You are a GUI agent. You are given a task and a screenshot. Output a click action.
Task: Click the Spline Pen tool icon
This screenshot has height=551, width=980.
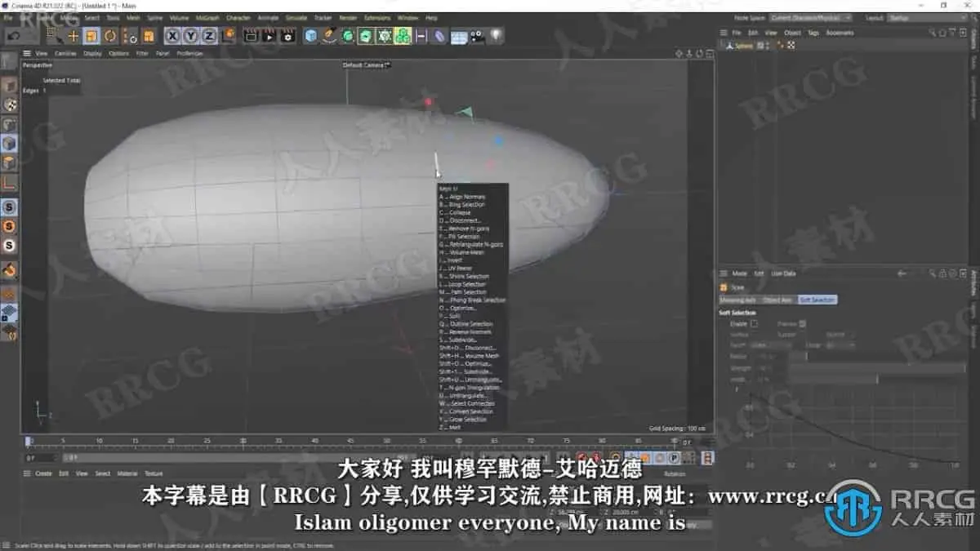pyautogui.click(x=329, y=36)
